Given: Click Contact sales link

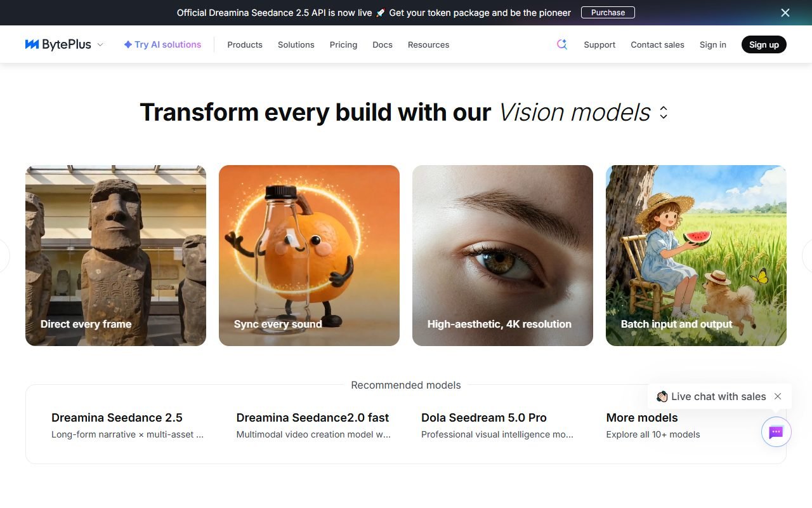Looking at the screenshot, I should 657,44.
